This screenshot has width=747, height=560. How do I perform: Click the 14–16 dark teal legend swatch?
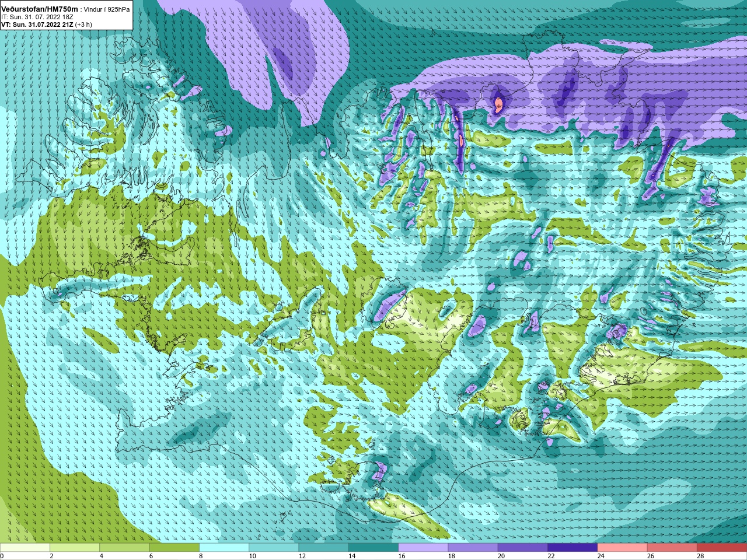[x=373, y=547]
